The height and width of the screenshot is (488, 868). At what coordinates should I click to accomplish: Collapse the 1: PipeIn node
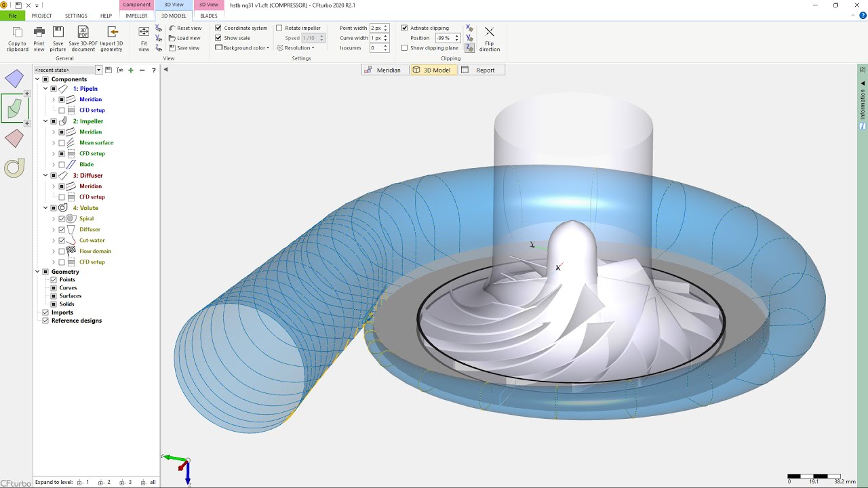pyautogui.click(x=45, y=89)
